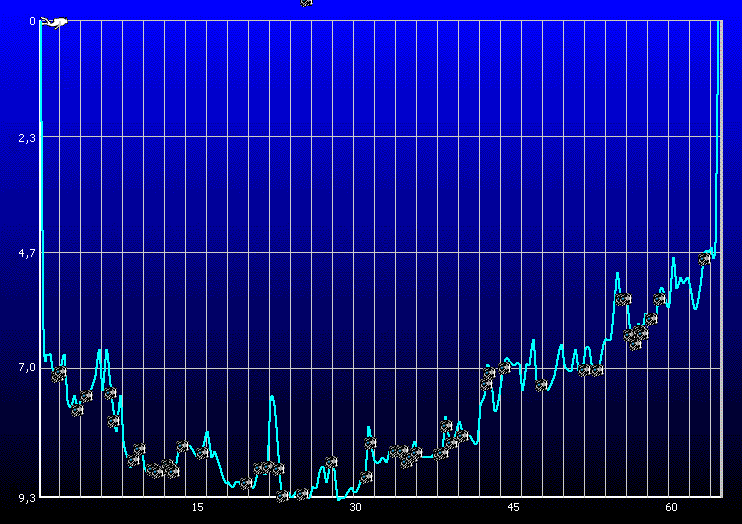
Task: Select the camera marker just before minute 14
Action: [183, 446]
